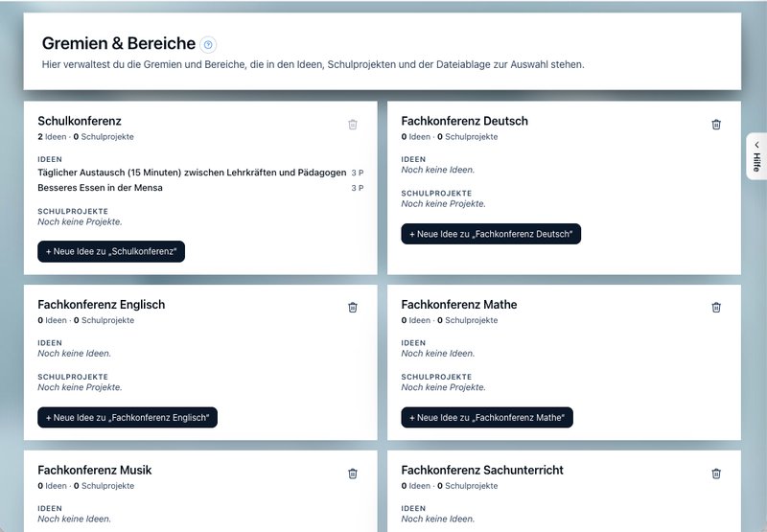Click 'Noch keine Projekte.' in Fachkonferenz Mathe
The width and height of the screenshot is (767, 532).
pos(443,387)
